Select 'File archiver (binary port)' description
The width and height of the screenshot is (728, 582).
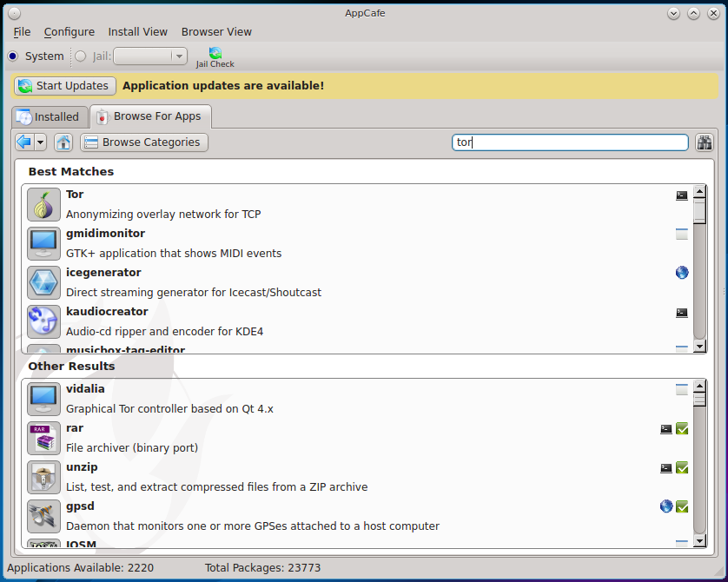coord(132,447)
